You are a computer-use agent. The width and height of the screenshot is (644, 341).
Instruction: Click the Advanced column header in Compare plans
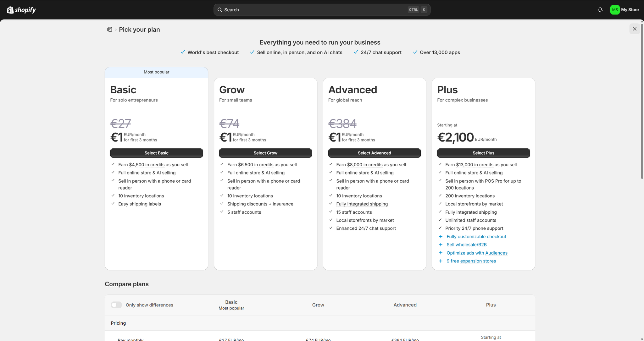click(x=405, y=305)
